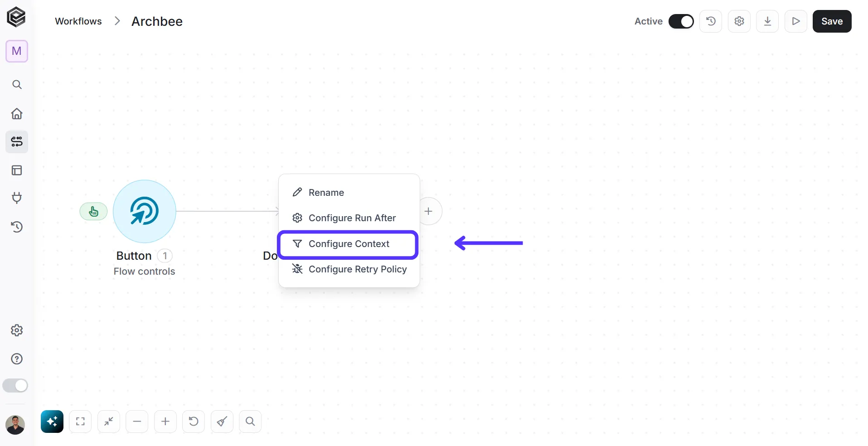The height and width of the screenshot is (446, 868).
Task: Fit canvas to fullscreen view
Action: click(x=80, y=422)
